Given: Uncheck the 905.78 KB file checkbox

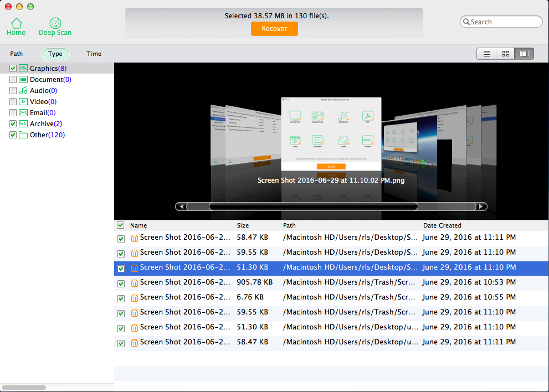Looking at the screenshot, I should coord(121,283).
